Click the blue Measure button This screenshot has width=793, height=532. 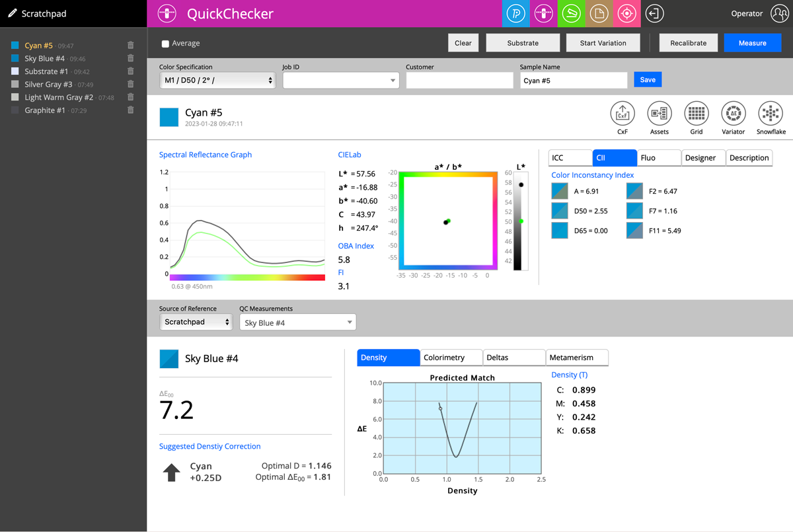click(x=753, y=43)
